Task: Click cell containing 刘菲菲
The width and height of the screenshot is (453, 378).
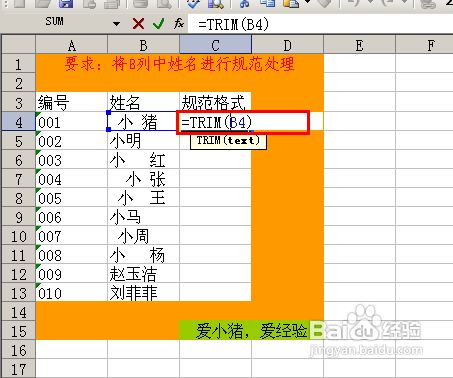Action: pyautogui.click(x=143, y=292)
